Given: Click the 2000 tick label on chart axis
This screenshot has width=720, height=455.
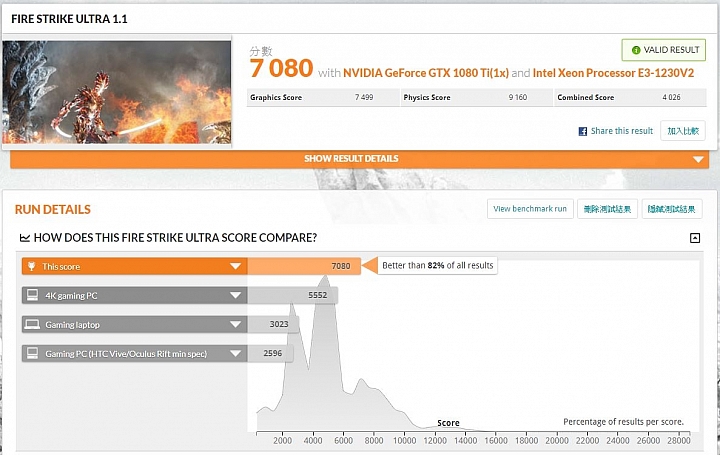Looking at the screenshot, I should (x=282, y=440).
